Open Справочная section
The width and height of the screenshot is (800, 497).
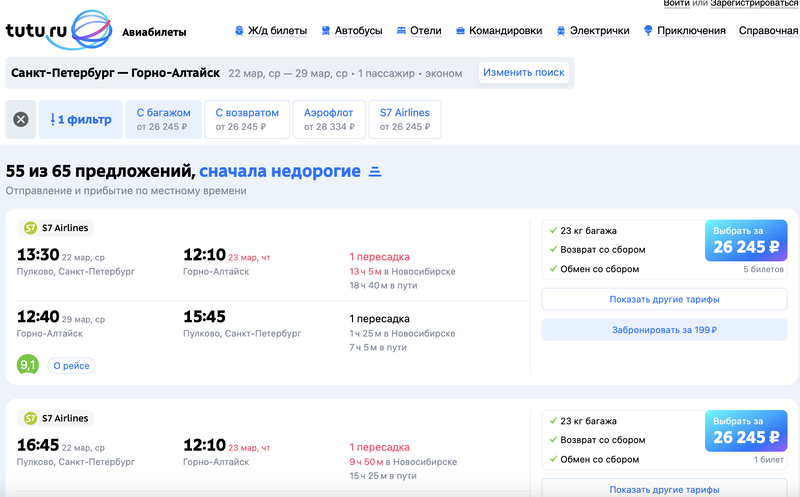[768, 31]
